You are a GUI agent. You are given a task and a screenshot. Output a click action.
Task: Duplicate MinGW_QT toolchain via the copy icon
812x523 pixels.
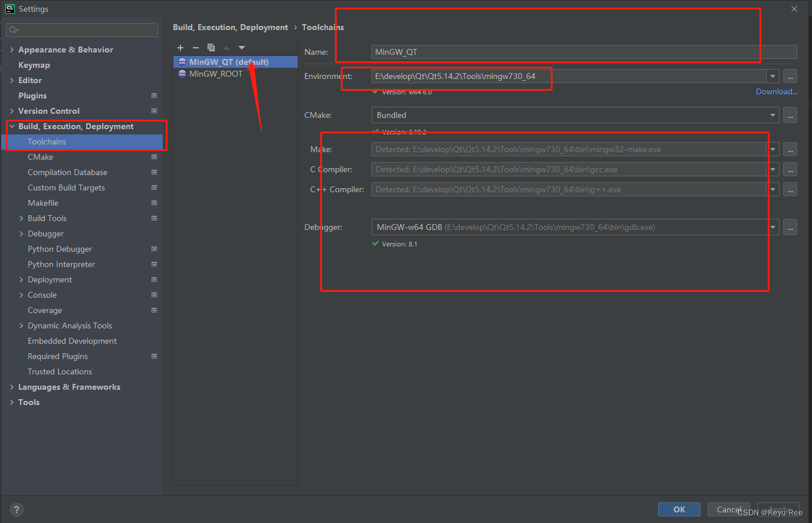point(211,48)
